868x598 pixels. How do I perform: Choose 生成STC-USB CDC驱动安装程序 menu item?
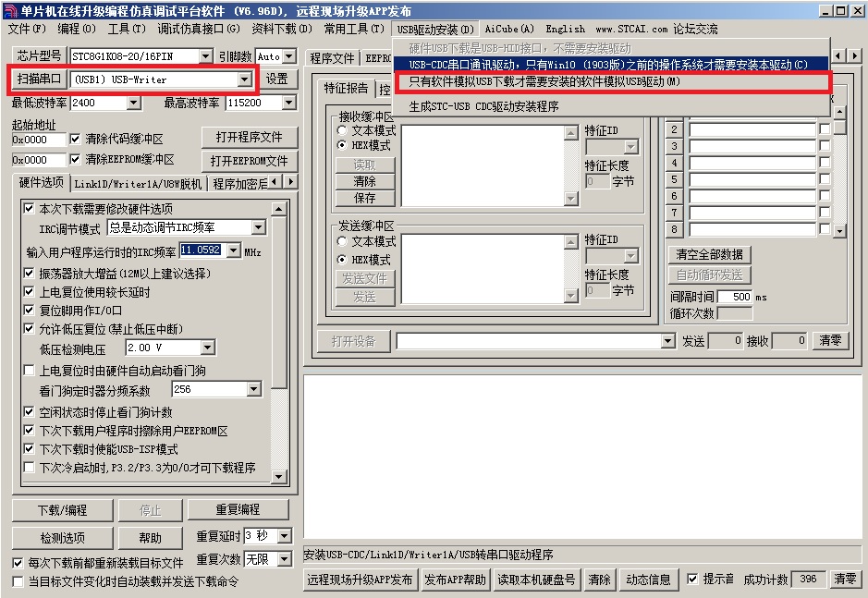pos(483,106)
